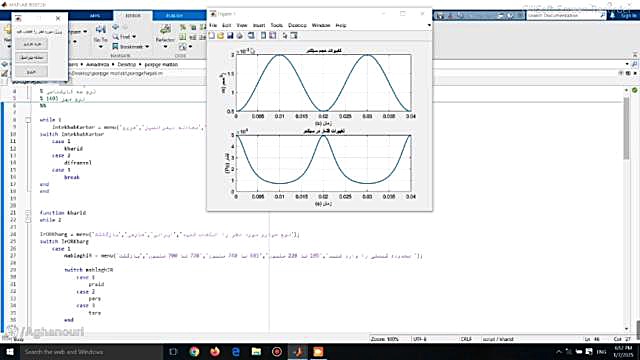Image resolution: width=640 pixels, height=360 pixels.
Task: Click the New Figure icon in figure toolbar
Action: (212, 36)
